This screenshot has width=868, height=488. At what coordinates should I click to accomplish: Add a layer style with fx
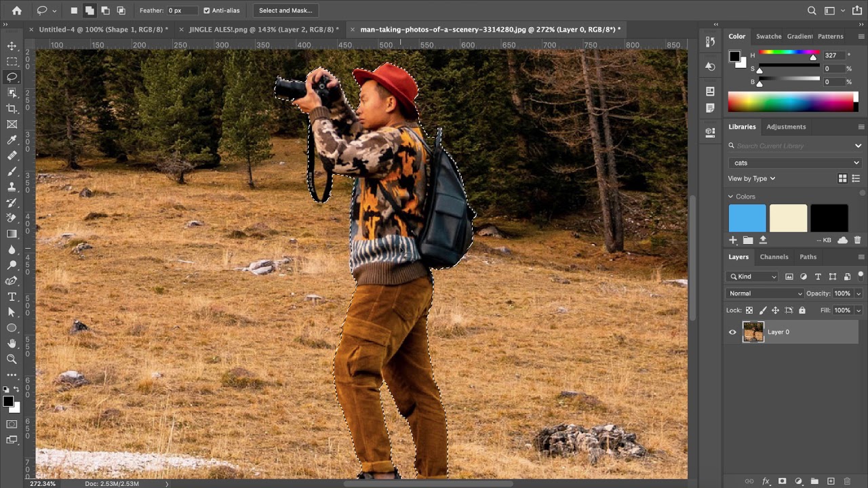[x=766, y=481]
